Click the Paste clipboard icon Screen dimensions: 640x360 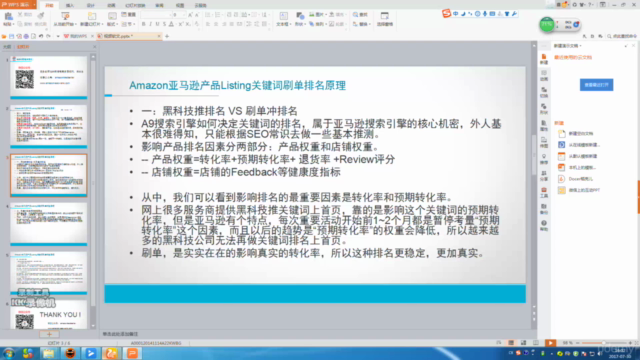(x=8, y=16)
